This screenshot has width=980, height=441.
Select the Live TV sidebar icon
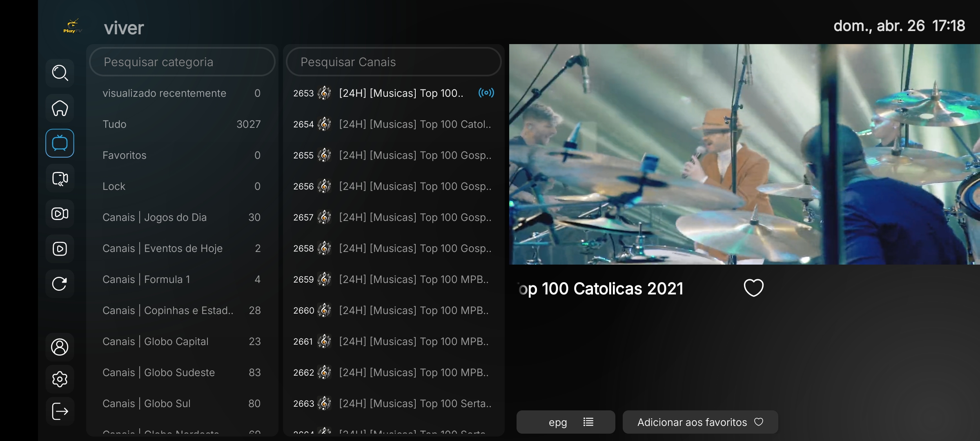pyautogui.click(x=60, y=143)
